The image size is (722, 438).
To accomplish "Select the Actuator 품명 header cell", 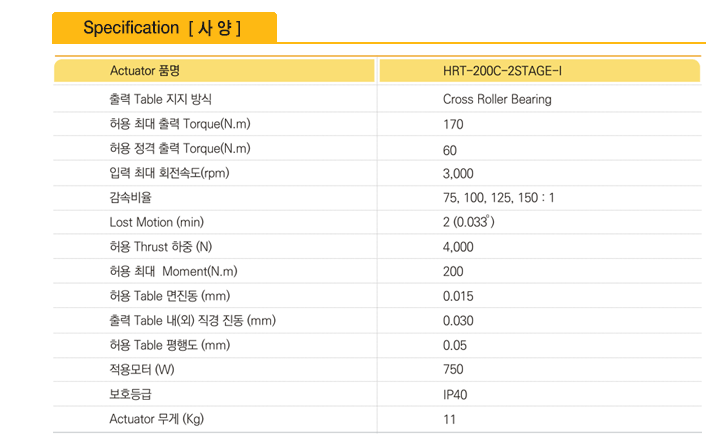I will (x=215, y=70).
